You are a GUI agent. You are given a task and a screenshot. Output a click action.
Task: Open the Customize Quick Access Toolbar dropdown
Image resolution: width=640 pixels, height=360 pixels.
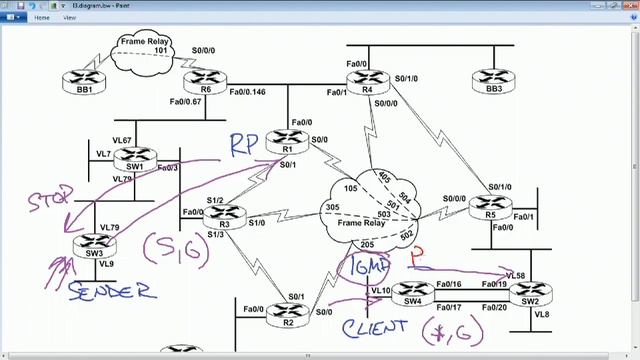pos(63,6)
